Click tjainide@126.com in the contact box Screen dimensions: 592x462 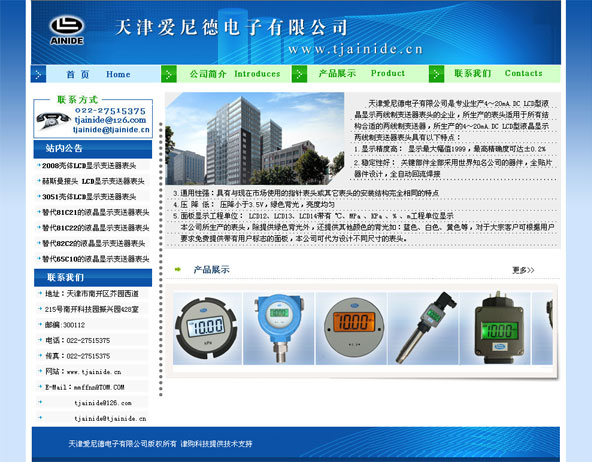coord(110,120)
